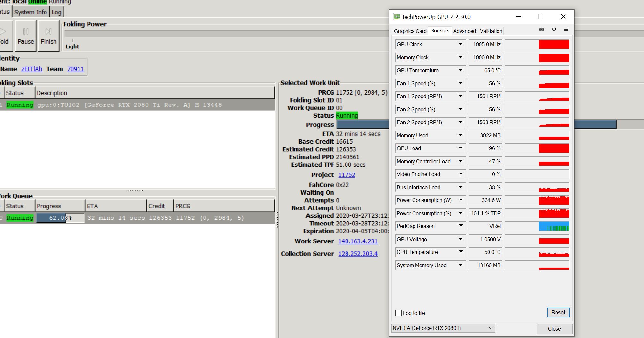Image resolution: width=644 pixels, height=338 pixels.
Task: Click the GPU-Z app icon in title bar
Action: (397, 17)
